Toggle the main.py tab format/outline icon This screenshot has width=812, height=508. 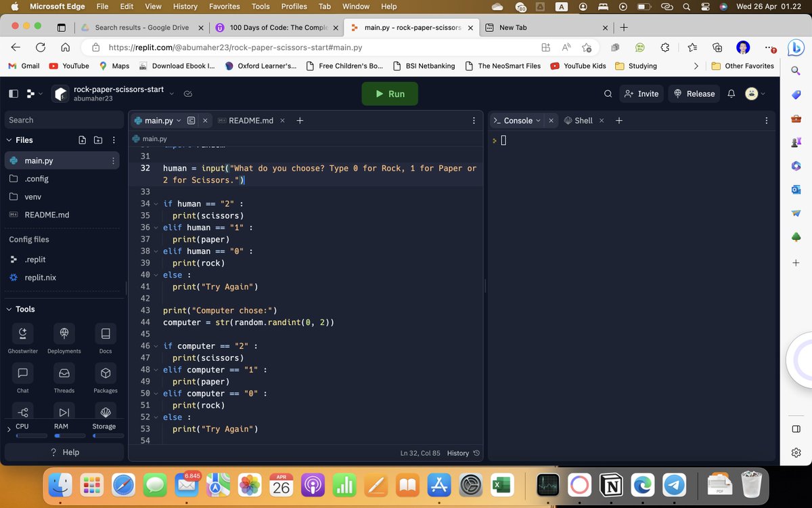coord(191,121)
